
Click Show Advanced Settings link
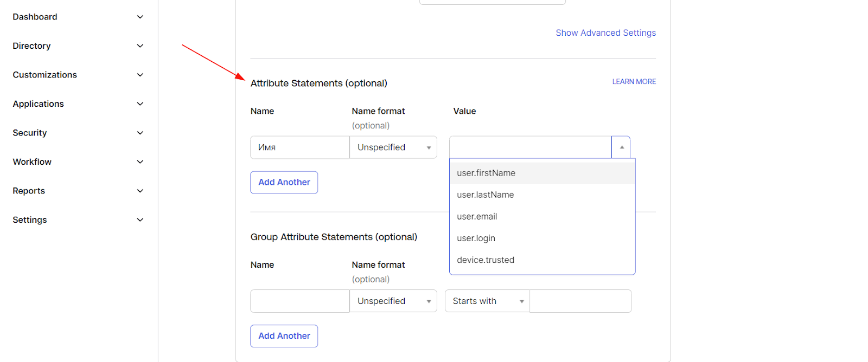(x=605, y=33)
